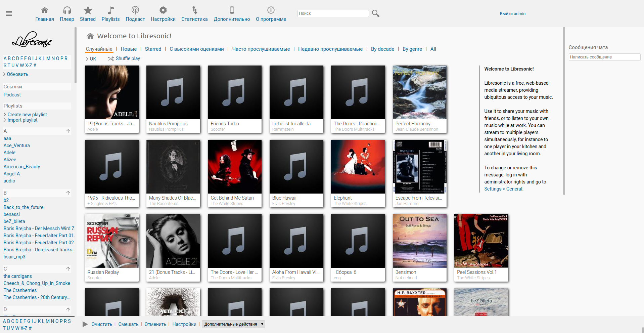644x333 pixels.
Task: Open settings using the gear icon
Action: point(163,10)
